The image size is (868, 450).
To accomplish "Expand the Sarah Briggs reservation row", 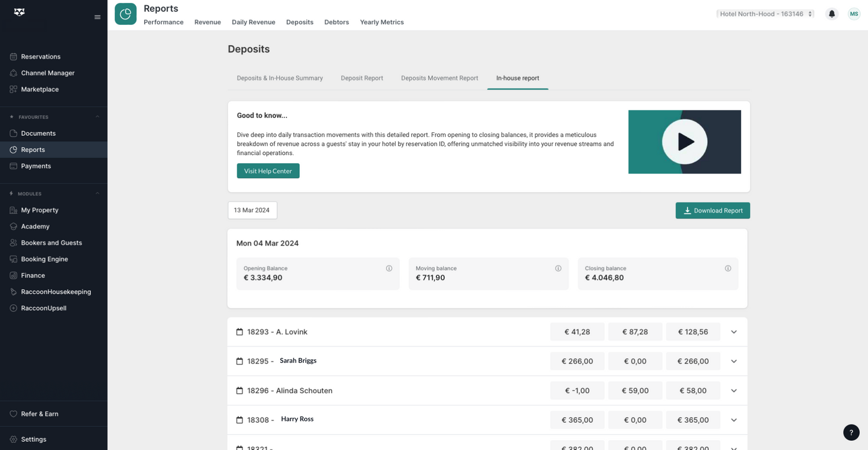I will (x=734, y=362).
